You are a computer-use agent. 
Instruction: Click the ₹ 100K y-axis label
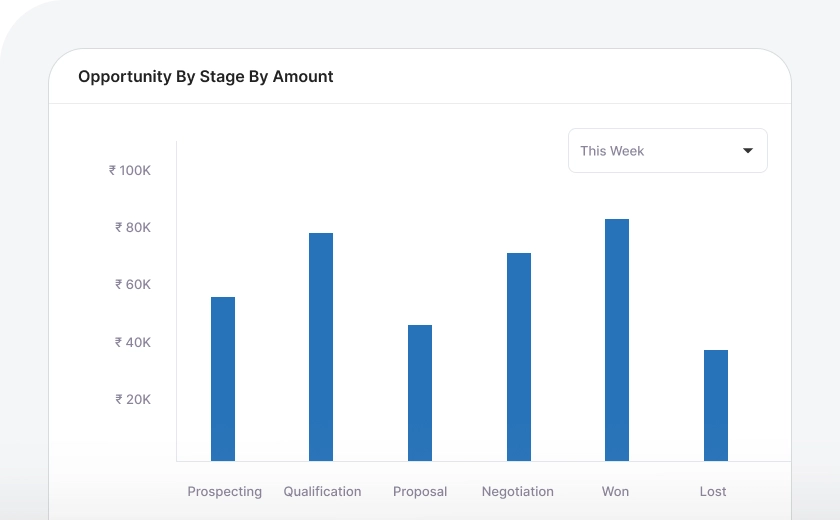[x=130, y=171]
